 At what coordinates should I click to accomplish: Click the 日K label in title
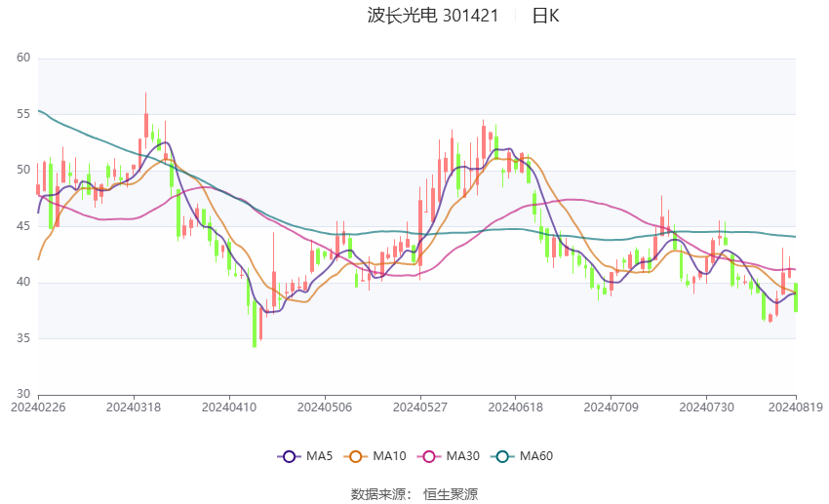(545, 16)
